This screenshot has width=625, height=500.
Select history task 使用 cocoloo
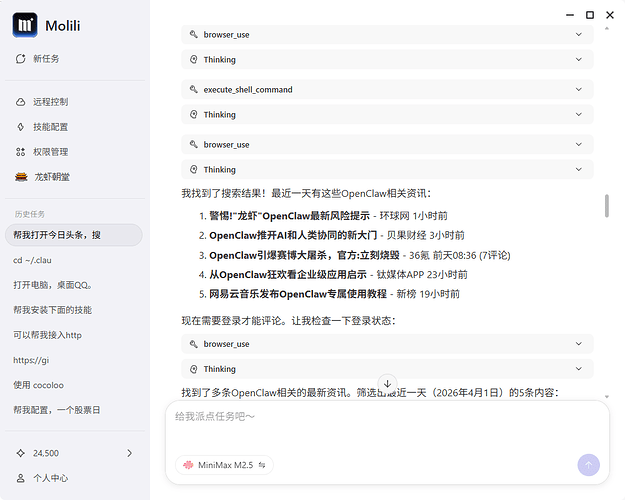click(x=74, y=385)
